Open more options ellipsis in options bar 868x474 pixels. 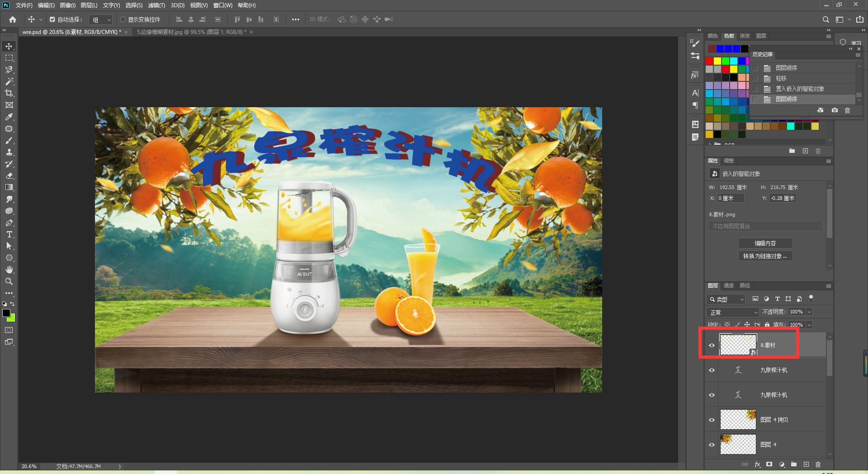click(x=296, y=19)
